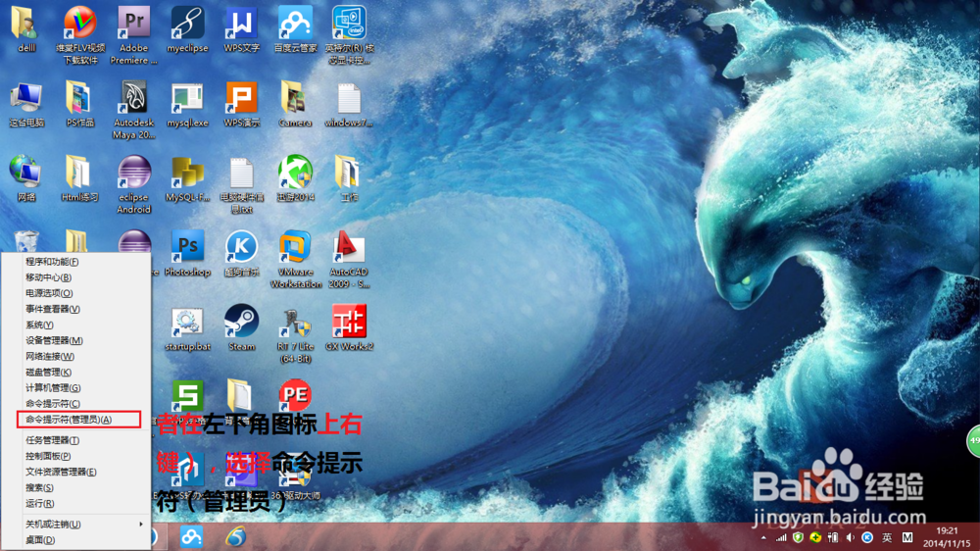Open the volume speaker tray icon
Viewport: 980px width, 551px height.
click(850, 537)
